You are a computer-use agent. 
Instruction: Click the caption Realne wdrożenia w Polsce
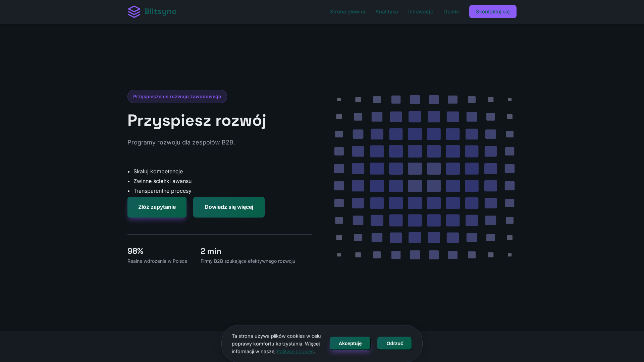157,261
